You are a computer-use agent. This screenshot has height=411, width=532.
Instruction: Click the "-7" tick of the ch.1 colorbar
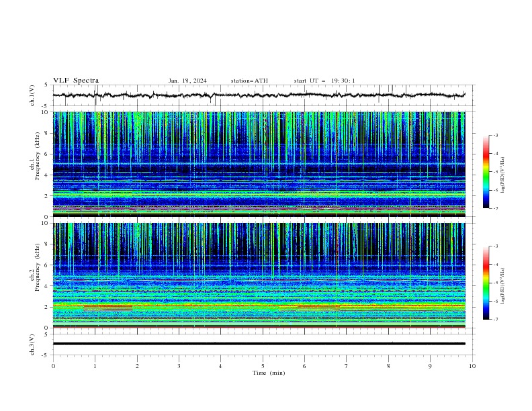coord(495,208)
